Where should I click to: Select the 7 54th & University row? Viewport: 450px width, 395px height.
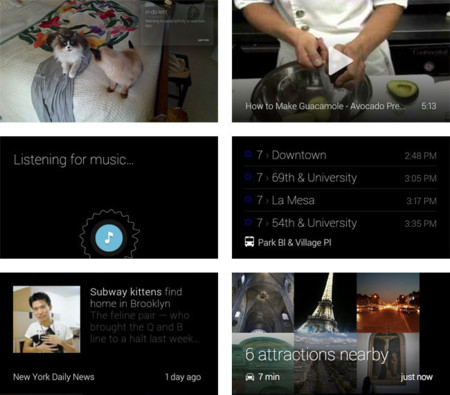point(340,223)
